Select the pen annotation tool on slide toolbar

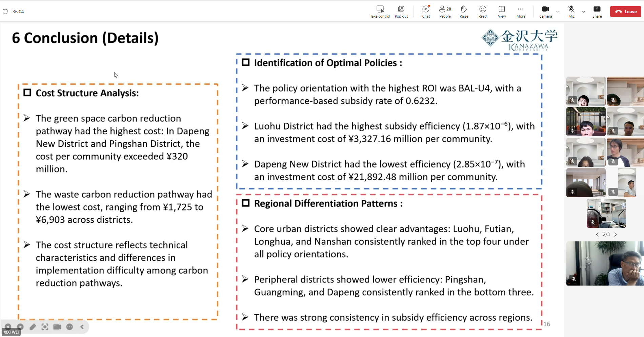(33, 327)
